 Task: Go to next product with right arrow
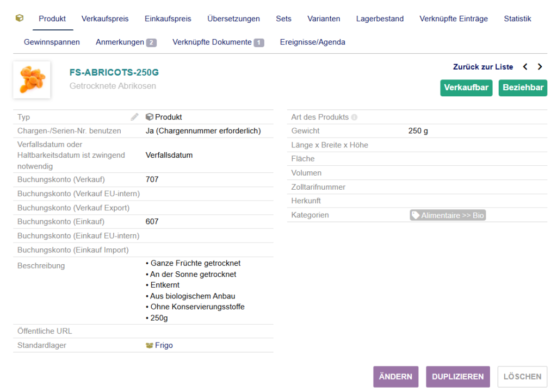(x=540, y=67)
